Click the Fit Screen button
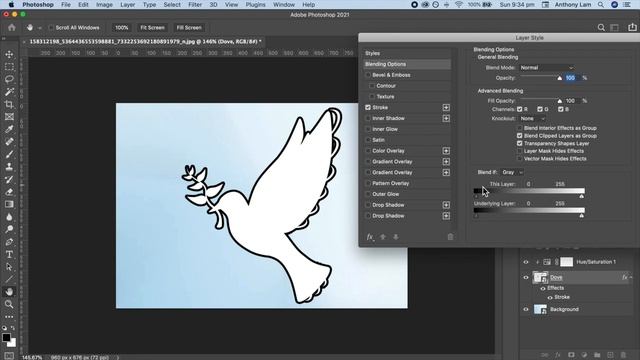The height and width of the screenshot is (360, 640). 152,28
